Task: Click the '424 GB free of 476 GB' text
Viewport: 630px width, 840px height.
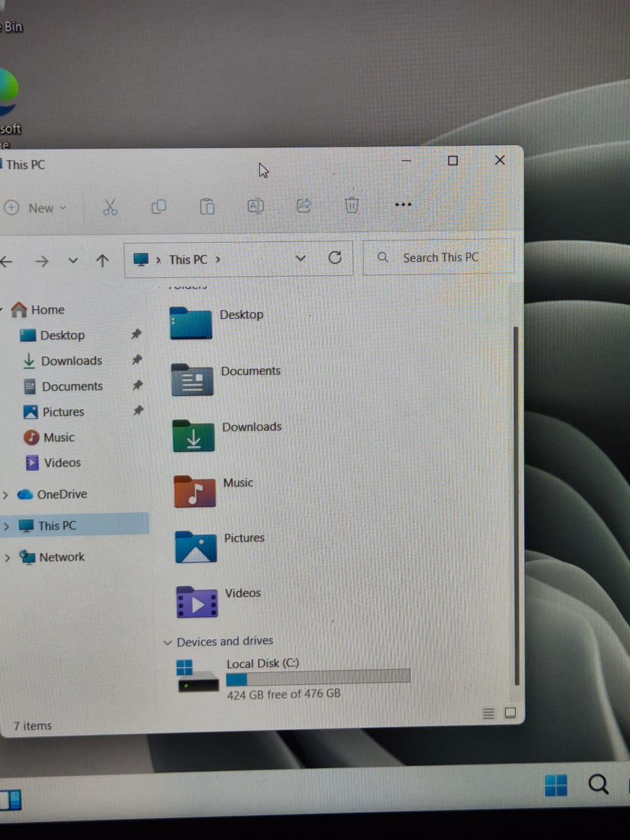Action: [x=283, y=694]
